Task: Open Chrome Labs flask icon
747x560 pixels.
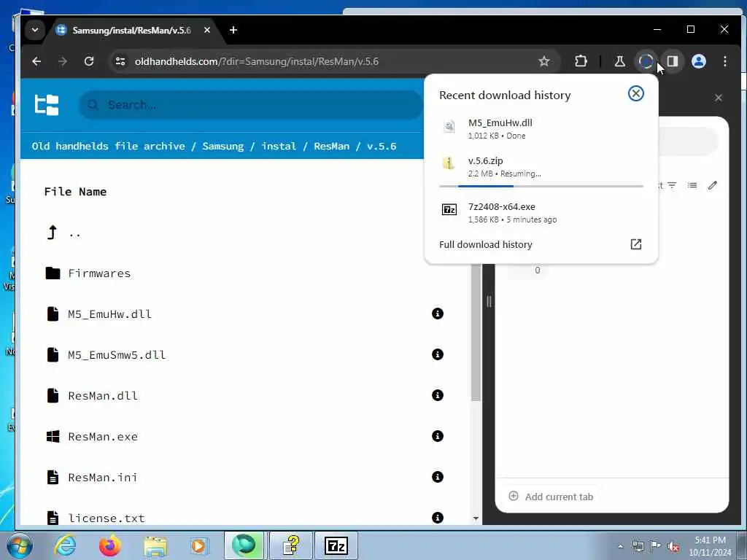Action: tap(619, 61)
